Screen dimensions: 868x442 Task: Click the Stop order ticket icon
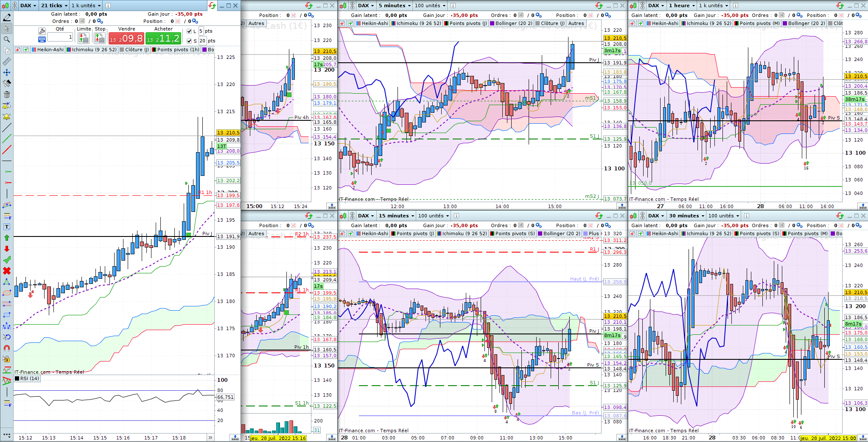click(100, 38)
